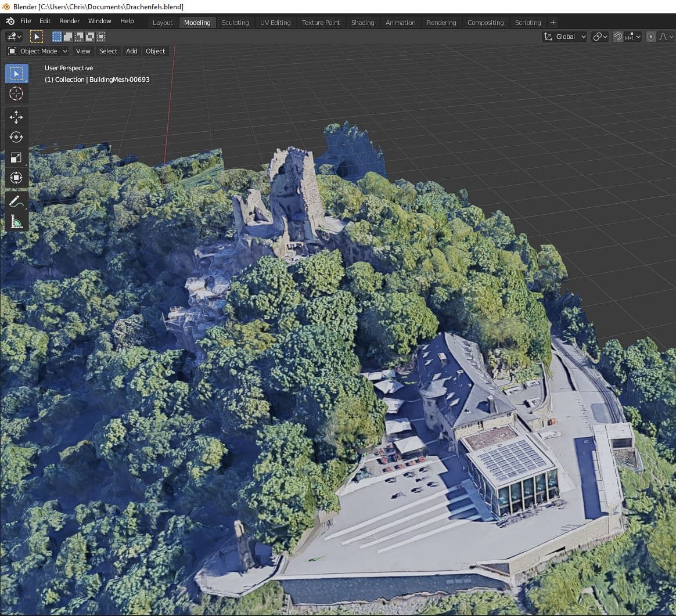Choose the Scale tool
Screen dimensions: 676x616
coord(16,157)
